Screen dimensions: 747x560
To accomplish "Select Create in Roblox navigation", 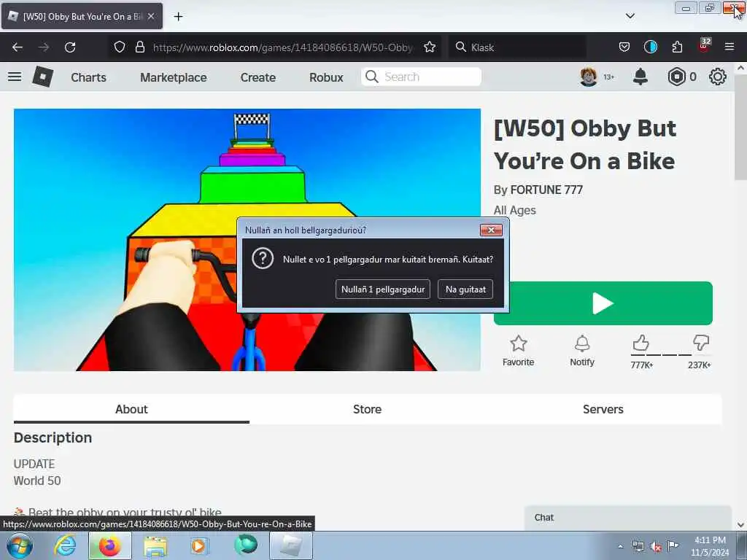I will coord(258,77).
